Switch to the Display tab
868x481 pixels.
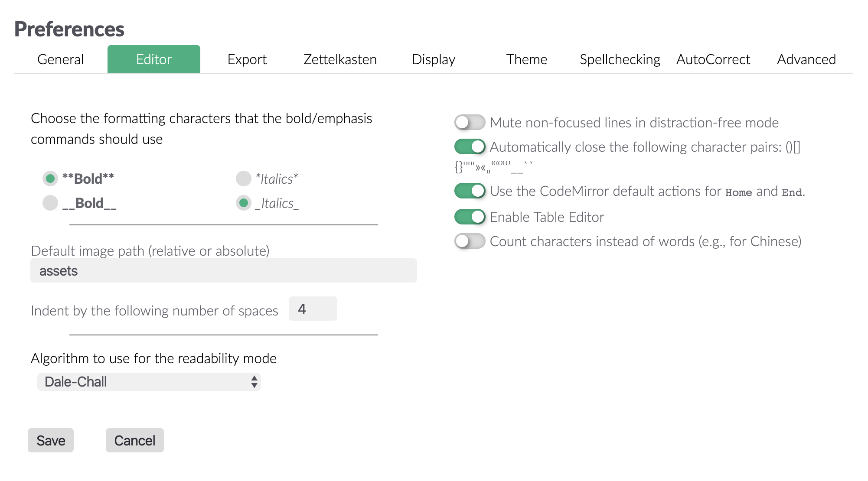click(434, 59)
